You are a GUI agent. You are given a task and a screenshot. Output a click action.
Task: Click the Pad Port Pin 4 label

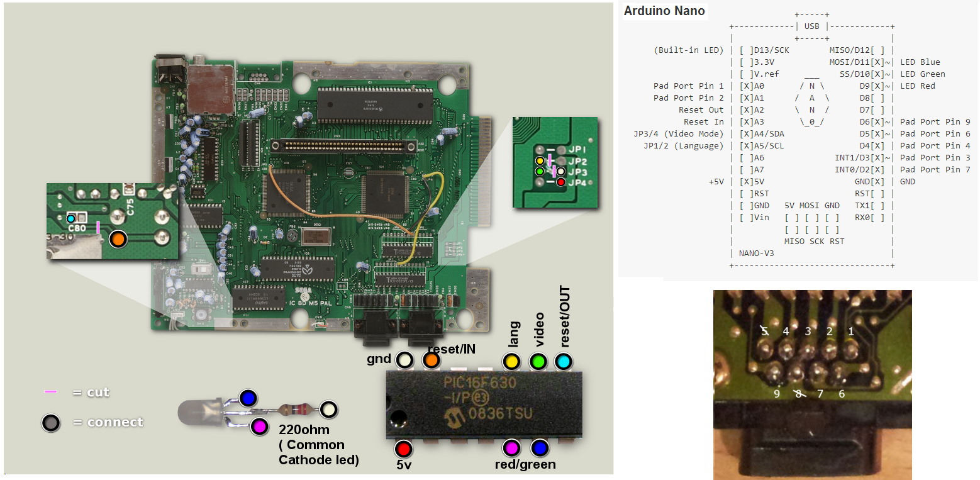[935, 146]
